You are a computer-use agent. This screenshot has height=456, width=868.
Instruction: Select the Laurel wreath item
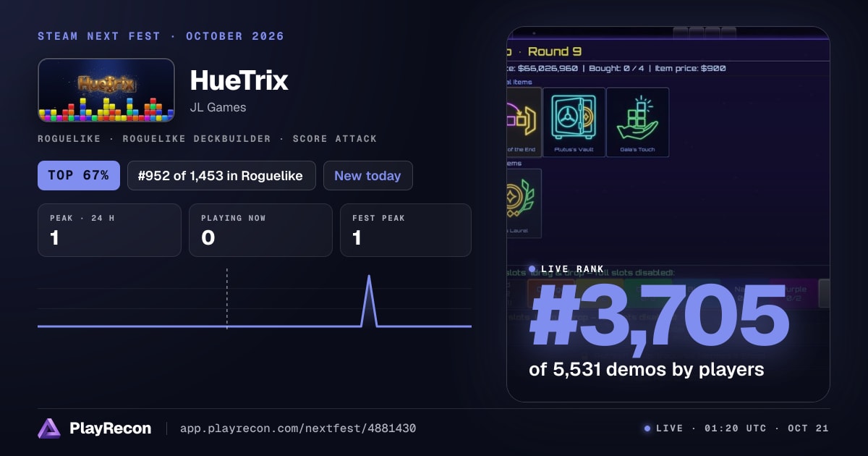pos(524,203)
